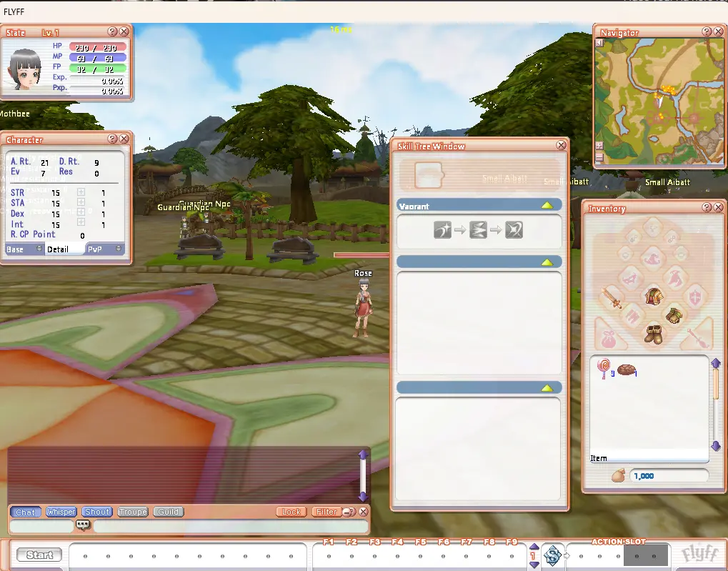This screenshot has height=571, width=728.
Task: Select the Base radio tab in Character
Action: pos(24,249)
